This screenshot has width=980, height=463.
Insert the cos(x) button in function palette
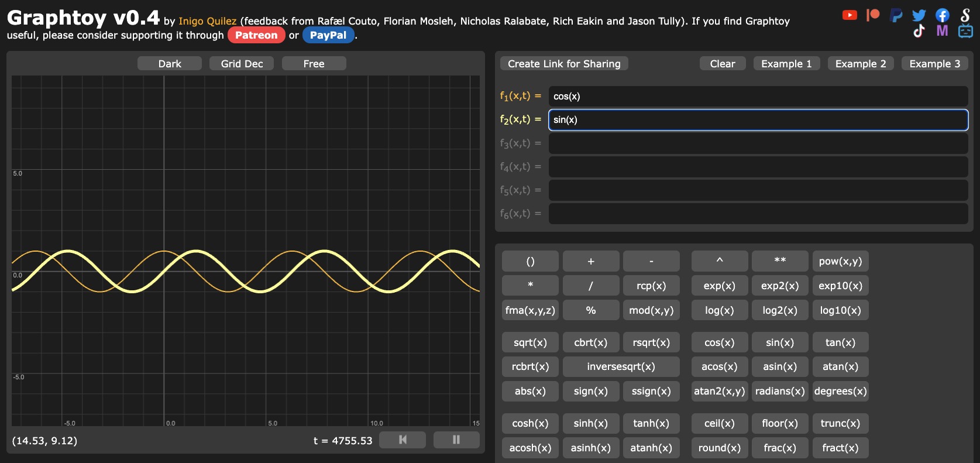[x=720, y=342]
